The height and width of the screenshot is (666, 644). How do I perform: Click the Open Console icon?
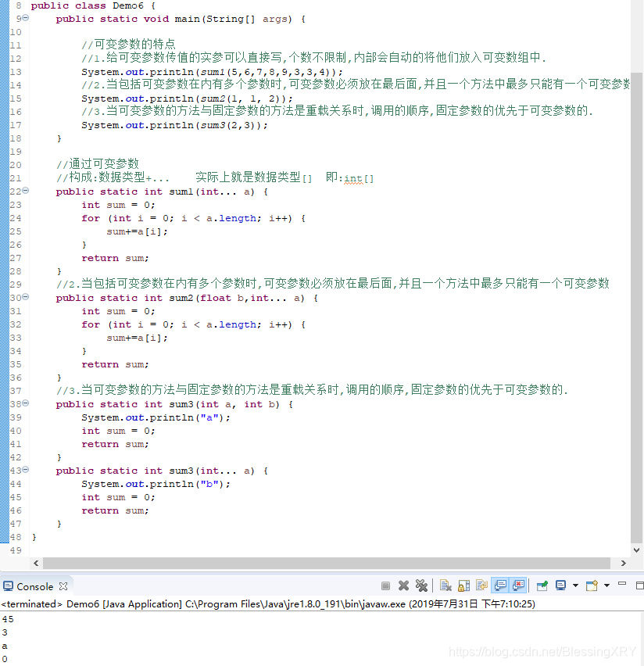click(x=592, y=586)
